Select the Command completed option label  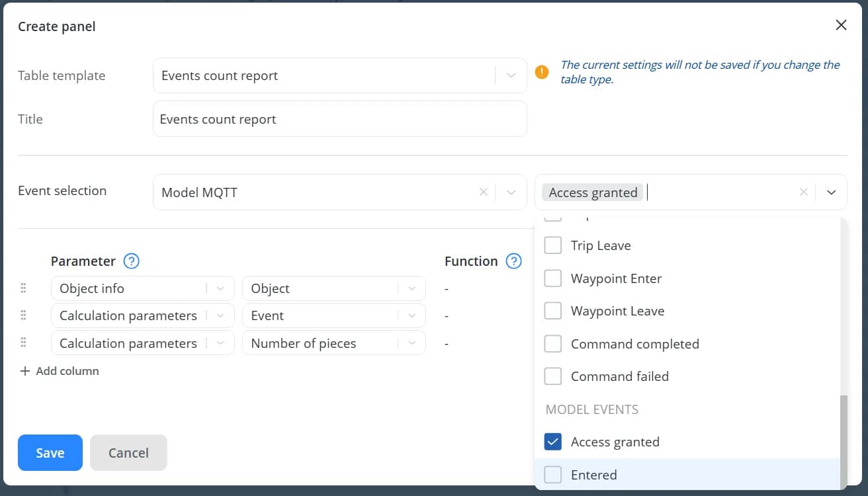point(634,344)
